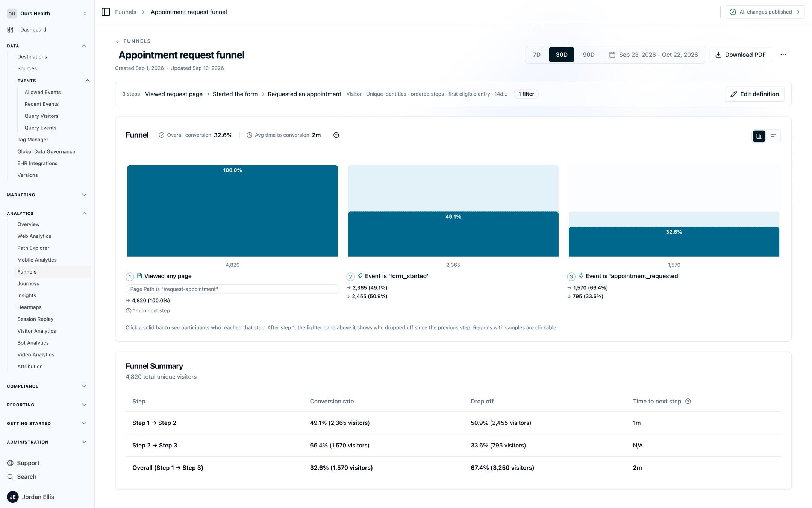This screenshot has height=508, width=812.
Task: Expand the COMPLIANCE section
Action: pos(84,386)
